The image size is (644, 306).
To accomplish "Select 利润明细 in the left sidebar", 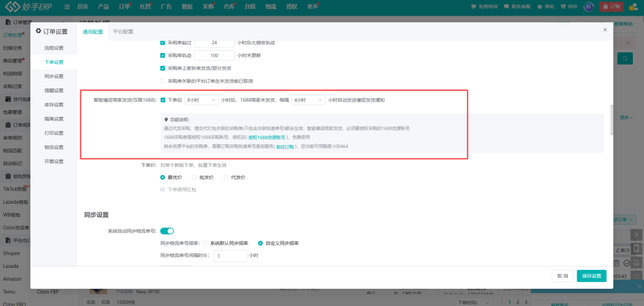I will point(12,74).
